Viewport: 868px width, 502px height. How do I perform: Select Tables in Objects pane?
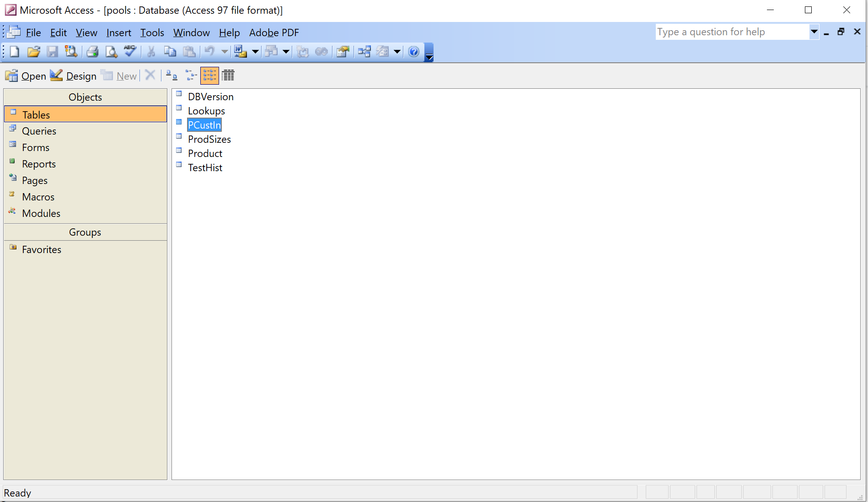click(x=86, y=114)
